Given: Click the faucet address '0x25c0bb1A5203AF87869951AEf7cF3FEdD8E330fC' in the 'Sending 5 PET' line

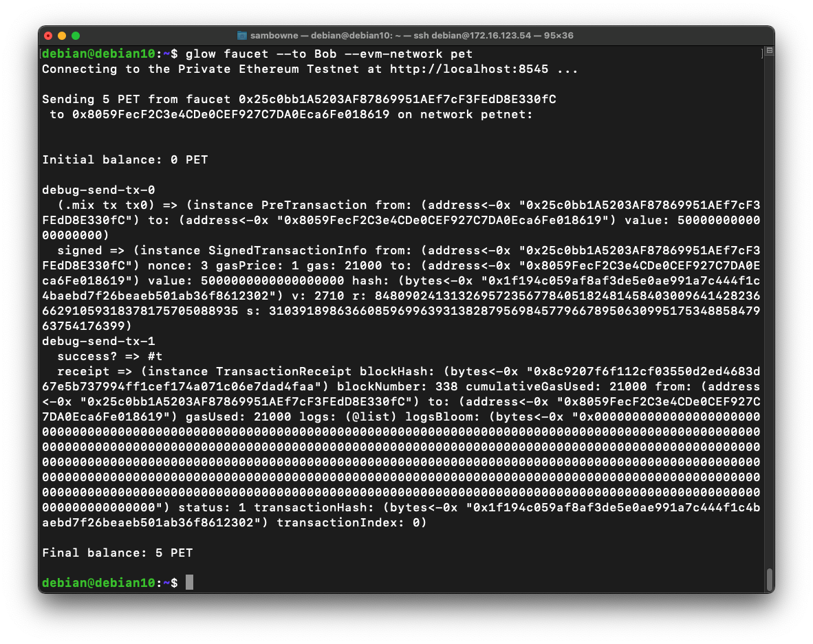Looking at the screenshot, I should (397, 99).
